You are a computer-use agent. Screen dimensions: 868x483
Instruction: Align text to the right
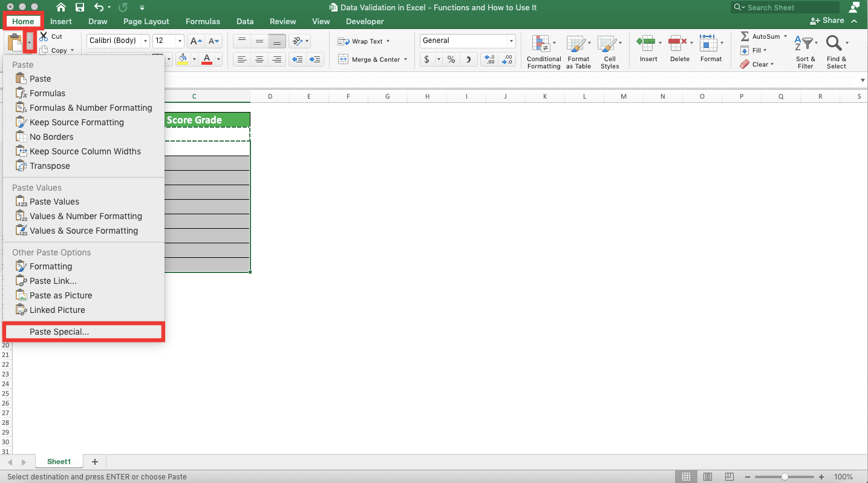pos(277,59)
